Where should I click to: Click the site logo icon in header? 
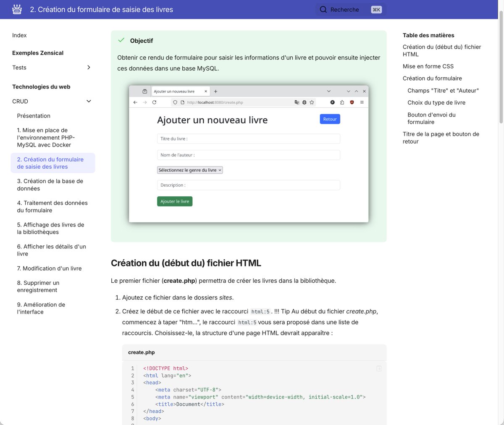click(17, 9)
